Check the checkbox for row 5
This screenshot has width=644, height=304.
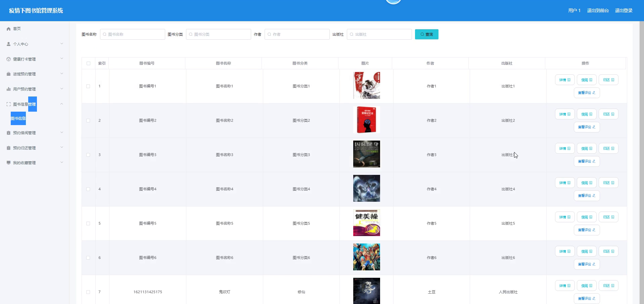[x=88, y=223]
